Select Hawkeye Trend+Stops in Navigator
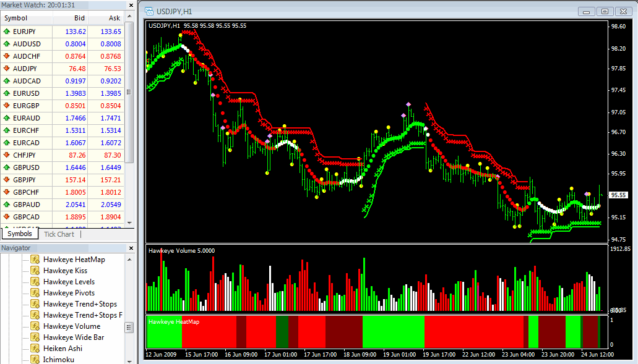Viewport: 638px width, 364px height. tap(80, 304)
